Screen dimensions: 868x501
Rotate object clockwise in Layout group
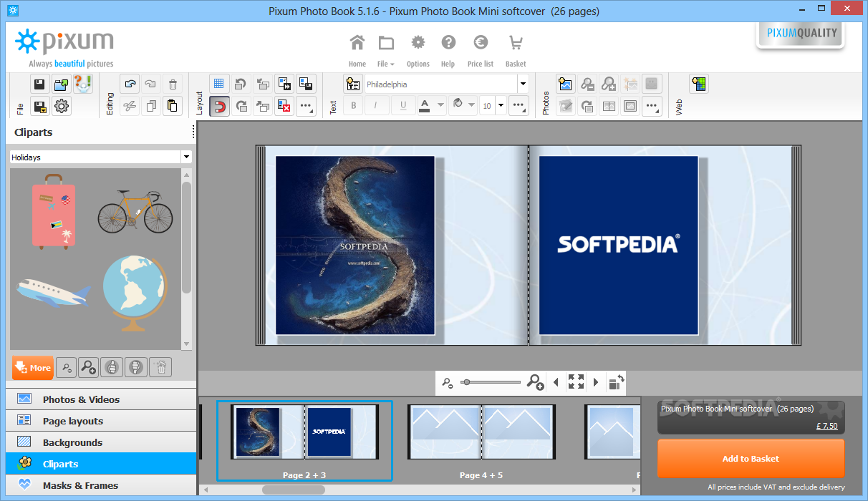[x=241, y=107]
